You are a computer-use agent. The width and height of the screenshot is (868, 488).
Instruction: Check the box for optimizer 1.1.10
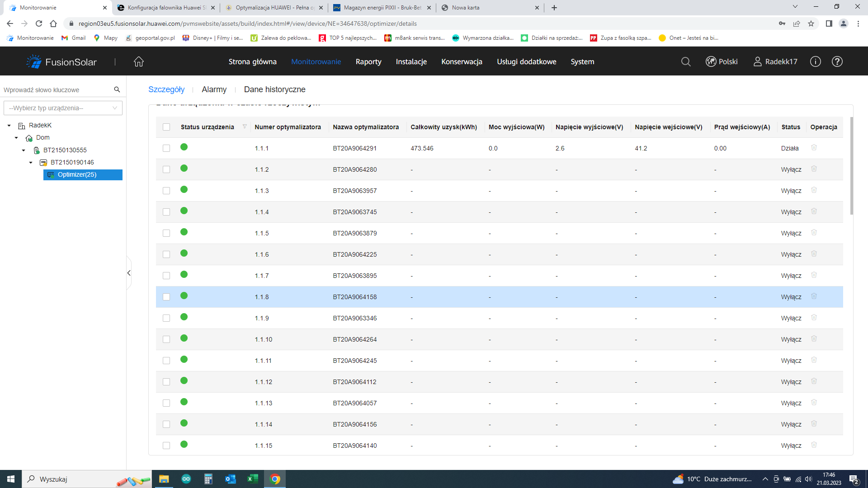coord(166,339)
